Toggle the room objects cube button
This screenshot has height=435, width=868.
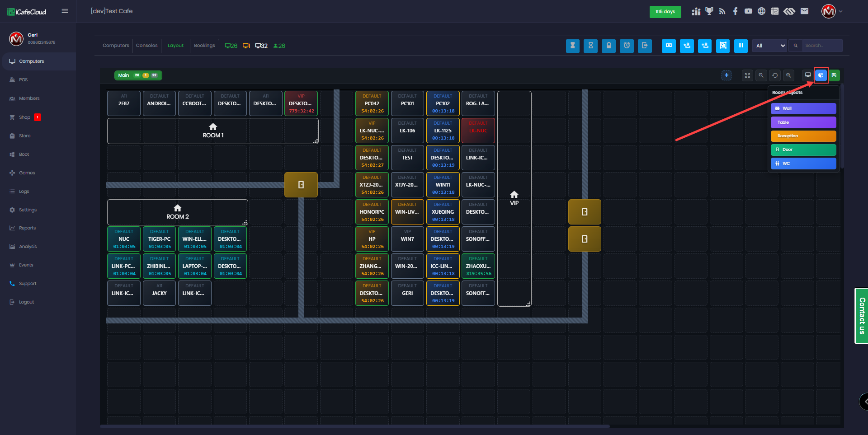(821, 75)
